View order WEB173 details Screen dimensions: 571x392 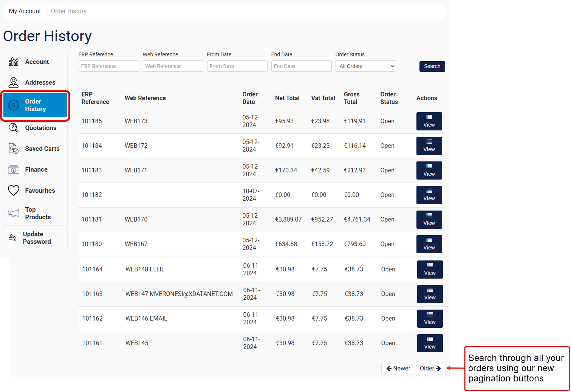pyautogui.click(x=429, y=121)
